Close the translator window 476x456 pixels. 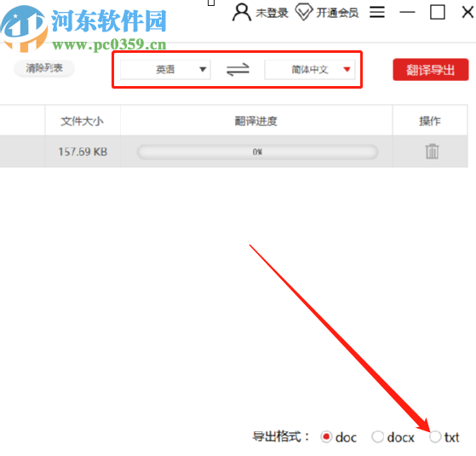point(467,12)
